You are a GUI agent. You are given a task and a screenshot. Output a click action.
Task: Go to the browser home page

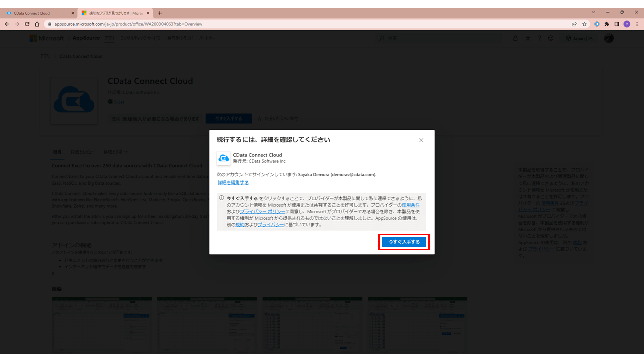point(37,24)
